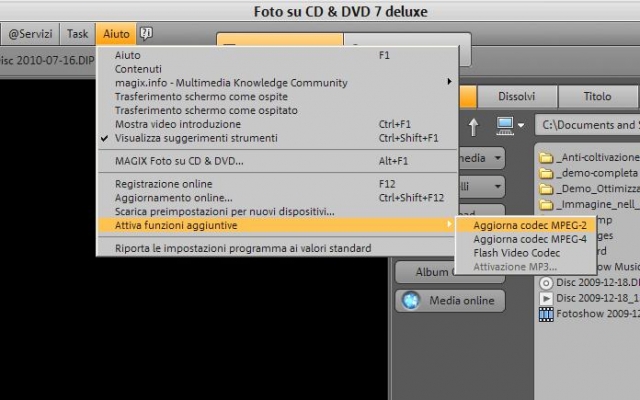
Task: Click the Media online button
Action: (450, 300)
